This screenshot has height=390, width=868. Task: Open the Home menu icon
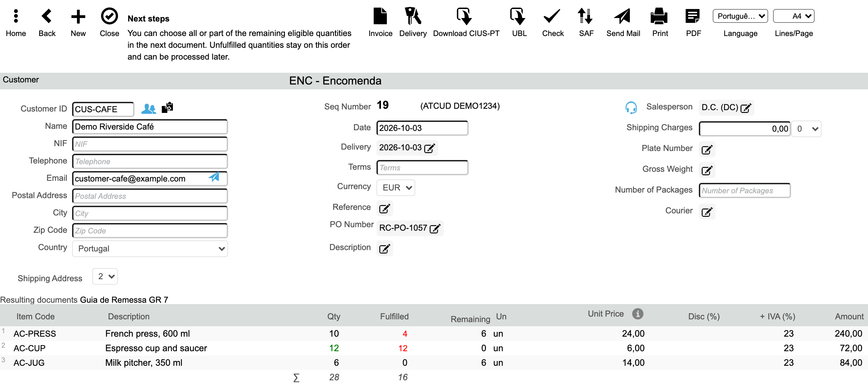(x=16, y=16)
